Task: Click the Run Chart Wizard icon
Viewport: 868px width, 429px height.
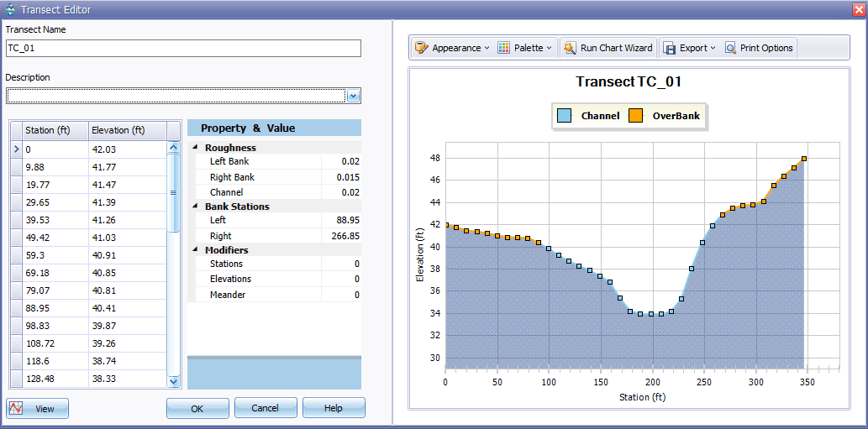Action: (x=570, y=48)
